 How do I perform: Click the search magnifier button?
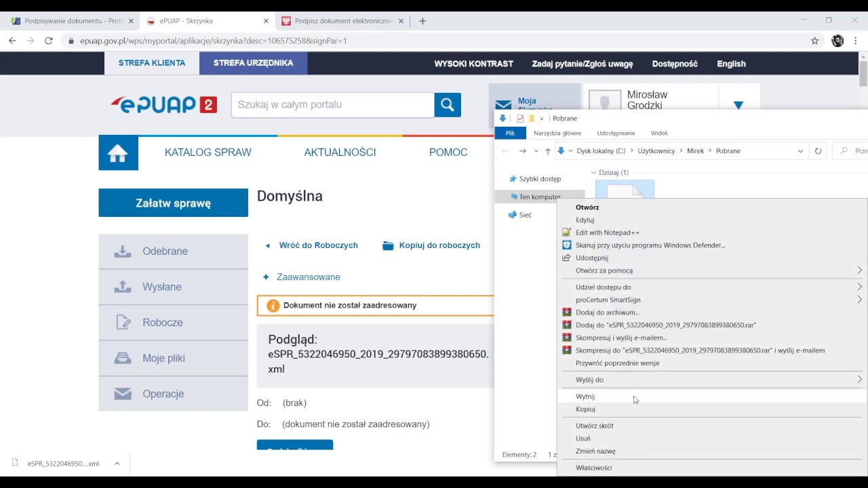tap(448, 104)
